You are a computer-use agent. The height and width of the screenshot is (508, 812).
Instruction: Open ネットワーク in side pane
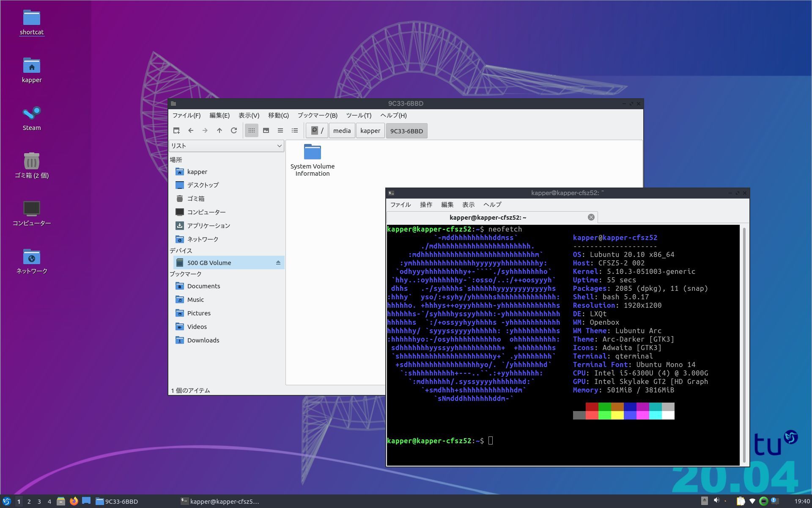(228, 239)
